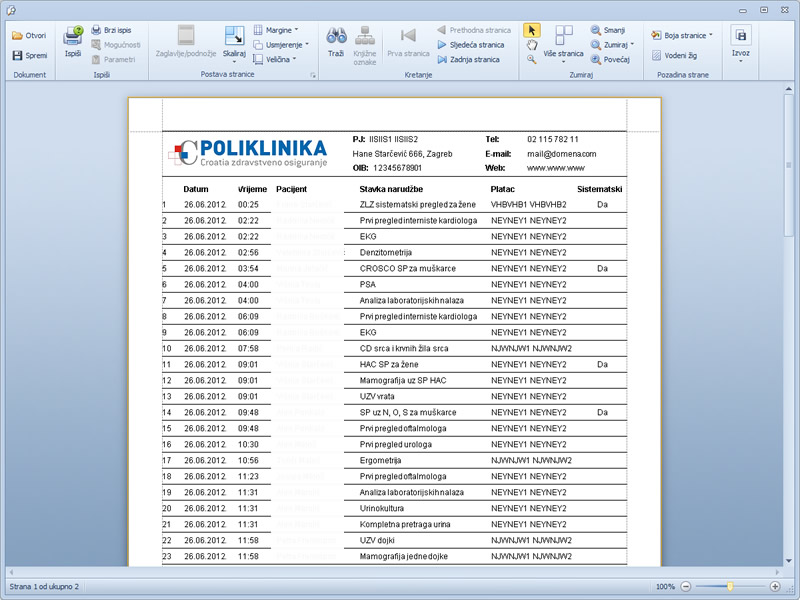Expand the Margine dropdown
The image size is (800, 600).
pos(276,30)
